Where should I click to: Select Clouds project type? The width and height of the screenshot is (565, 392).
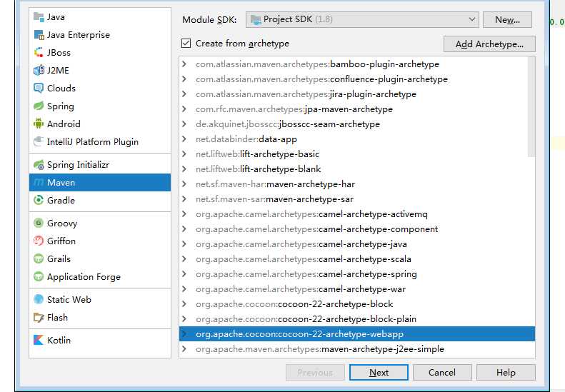[100, 88]
